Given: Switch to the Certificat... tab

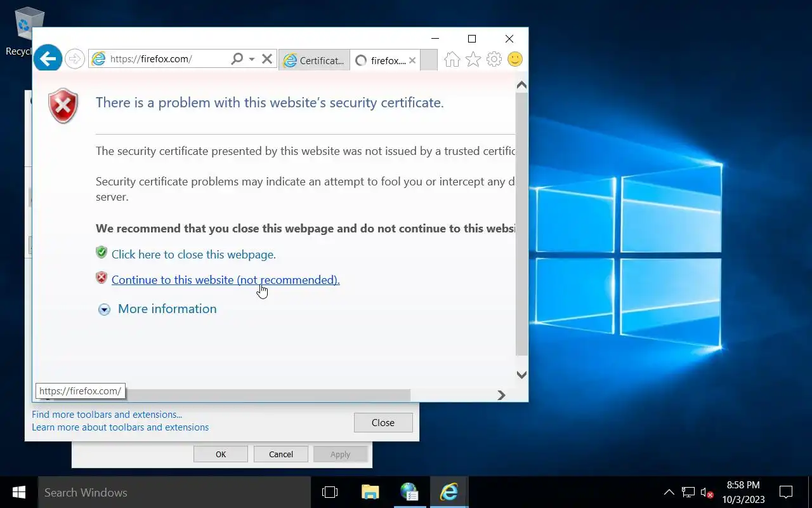Looking at the screenshot, I should 314,60.
